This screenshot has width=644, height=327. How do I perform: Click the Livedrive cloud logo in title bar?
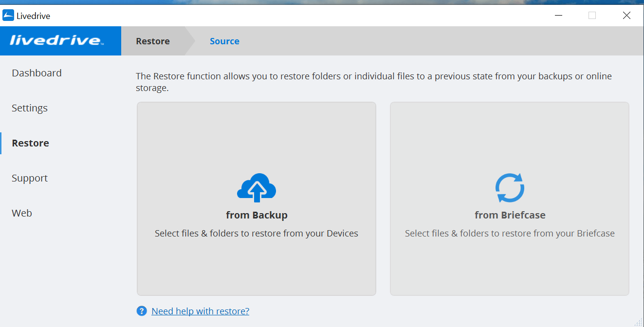(7, 15)
